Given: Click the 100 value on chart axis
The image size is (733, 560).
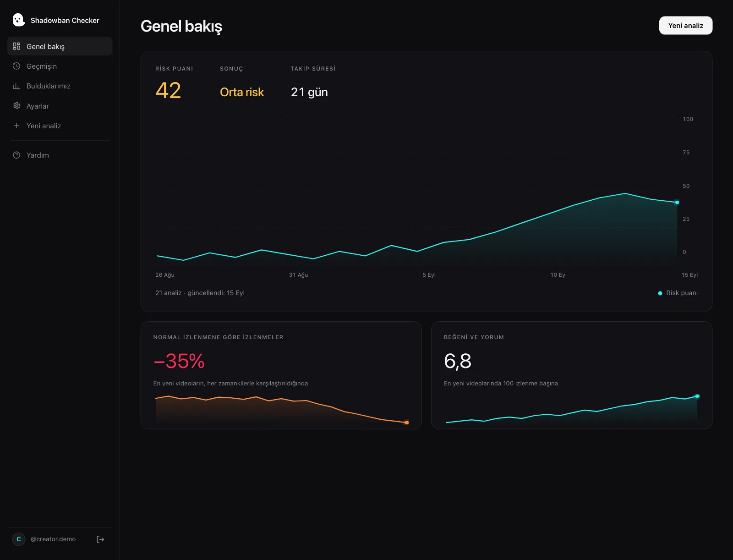Looking at the screenshot, I should click(x=688, y=119).
